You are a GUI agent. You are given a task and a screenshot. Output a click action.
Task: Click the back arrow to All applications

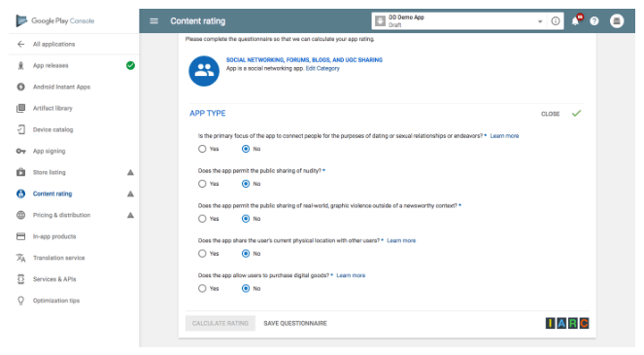[x=21, y=44]
